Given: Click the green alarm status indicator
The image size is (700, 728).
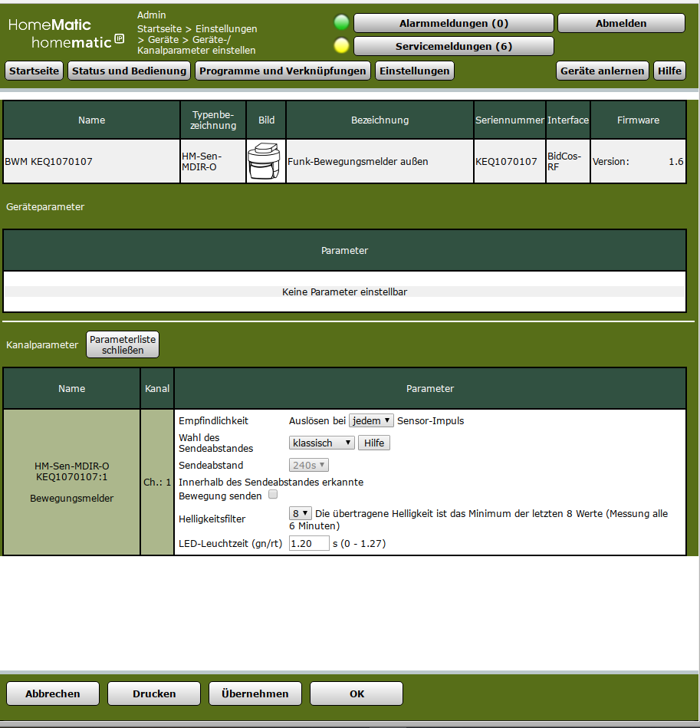Looking at the screenshot, I should (341, 22).
